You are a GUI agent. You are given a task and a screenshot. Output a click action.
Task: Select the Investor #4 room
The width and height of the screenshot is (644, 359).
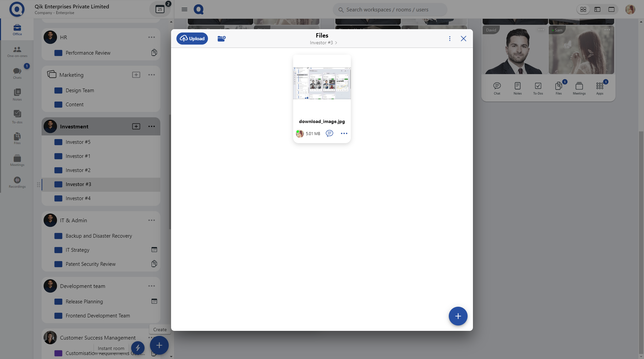point(78,198)
